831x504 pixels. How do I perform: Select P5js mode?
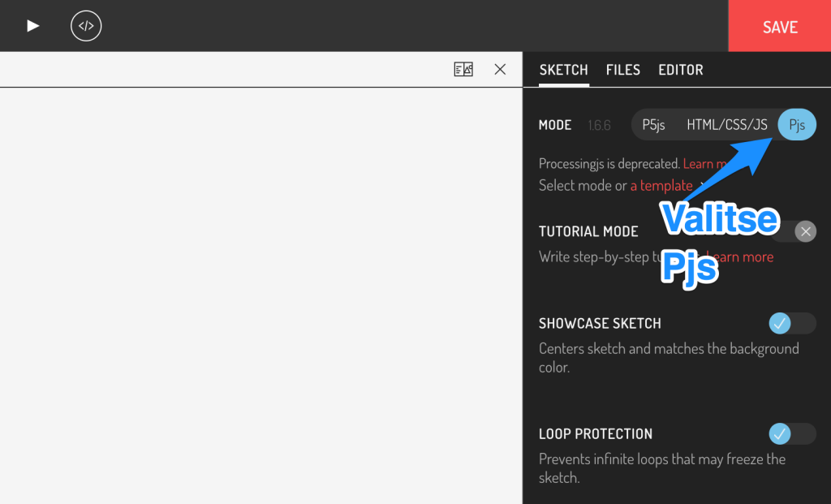point(653,125)
